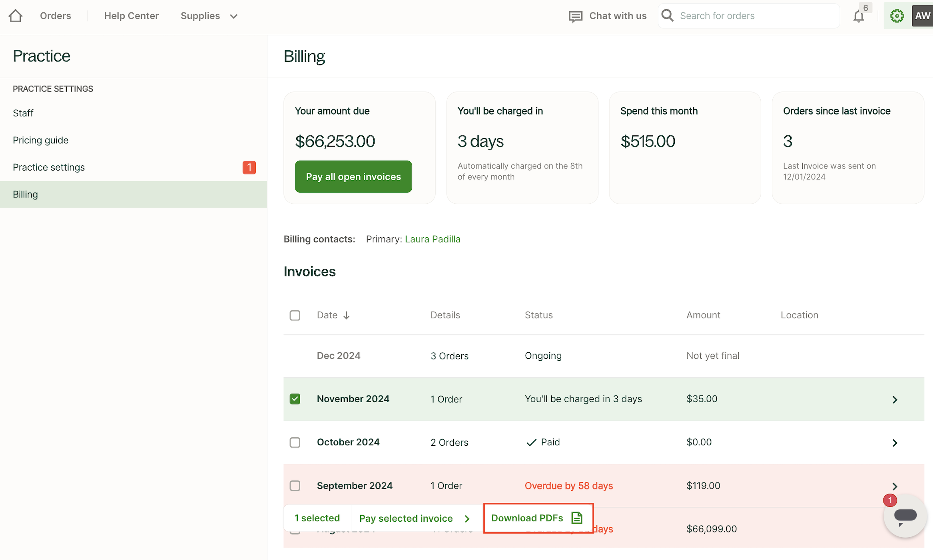The height and width of the screenshot is (560, 933).
Task: Open the notifications bell
Action: point(858,16)
